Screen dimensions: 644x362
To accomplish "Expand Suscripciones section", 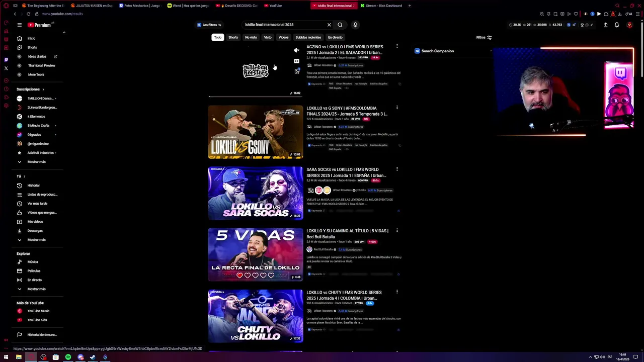I will tap(30, 89).
